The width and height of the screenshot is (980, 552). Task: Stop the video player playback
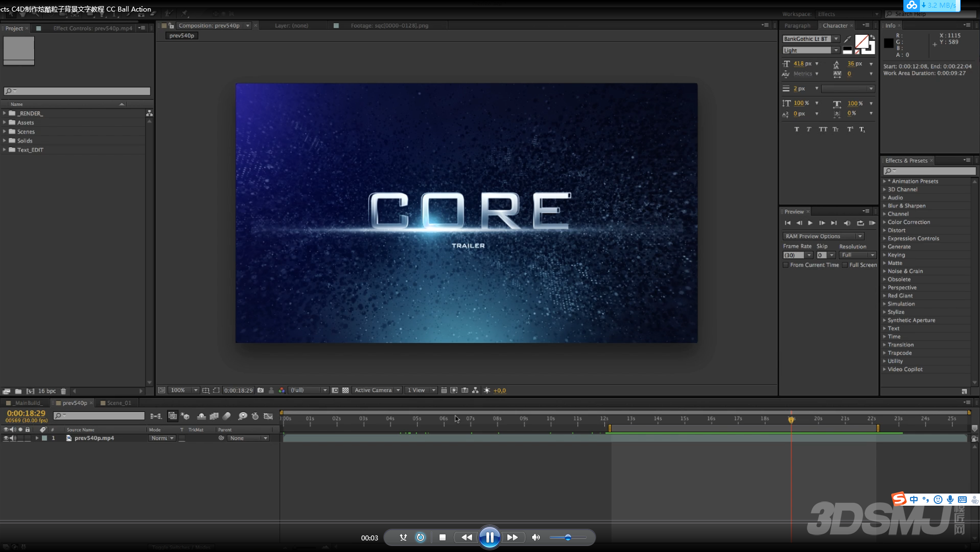[442, 537]
